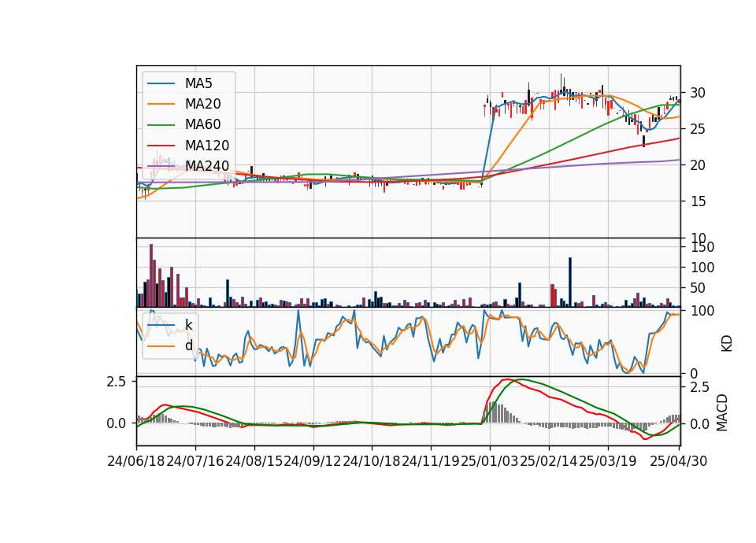Click the left MACD axis 0.0 label
Image resolution: width=756 pixels, height=543 pixels.
pos(117,423)
